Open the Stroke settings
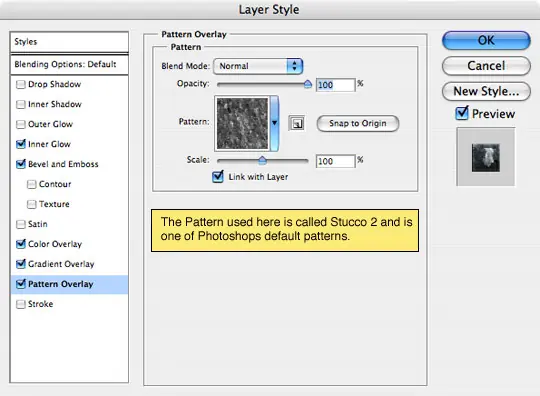Viewport: 540px width, 396px height. pos(40,304)
